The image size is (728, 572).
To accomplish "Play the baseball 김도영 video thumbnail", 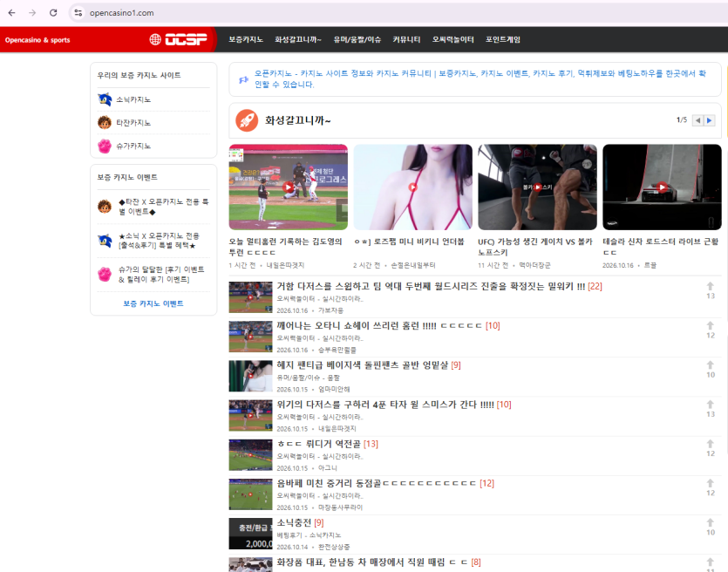I will point(289,187).
